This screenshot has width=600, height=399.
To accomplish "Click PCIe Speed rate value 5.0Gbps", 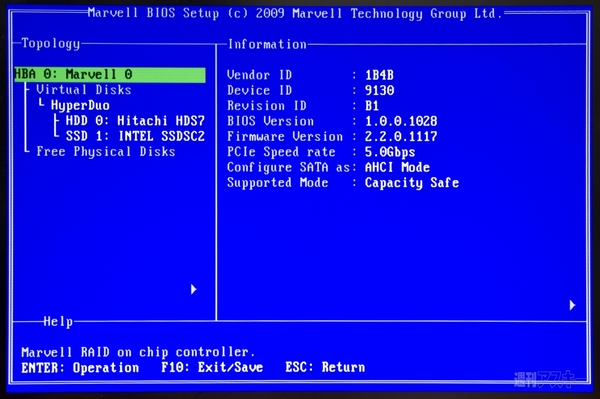I will [390, 152].
